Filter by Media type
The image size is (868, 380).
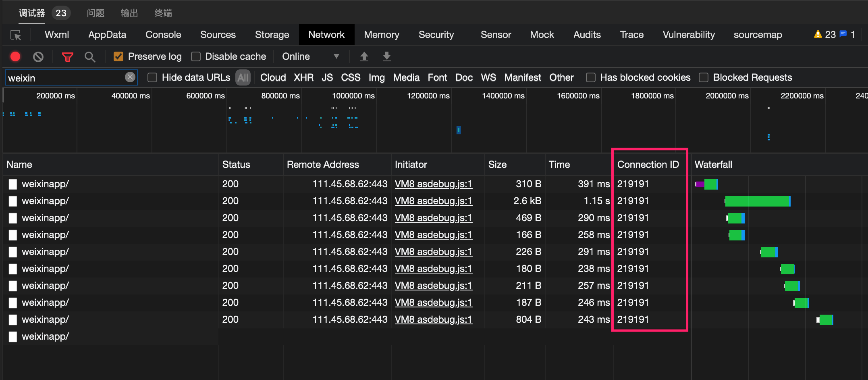tap(406, 77)
